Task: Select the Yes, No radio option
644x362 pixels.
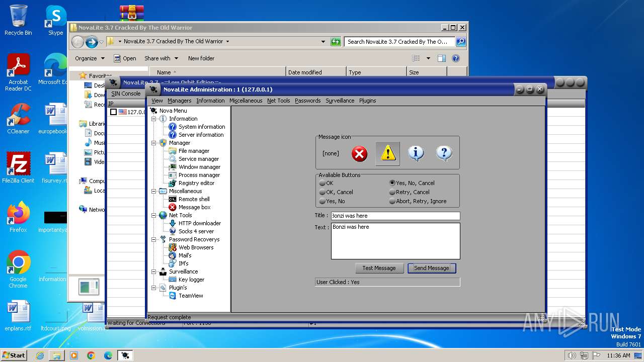Action: point(323,201)
